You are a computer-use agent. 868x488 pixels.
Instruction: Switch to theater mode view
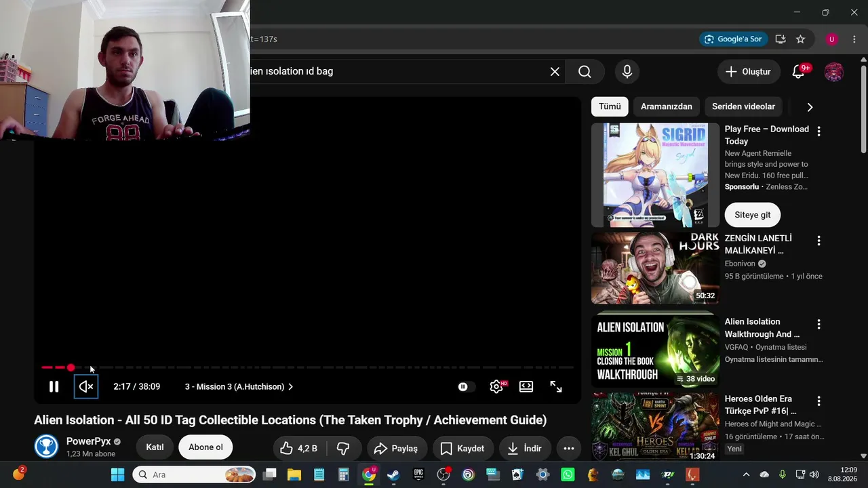click(526, 387)
